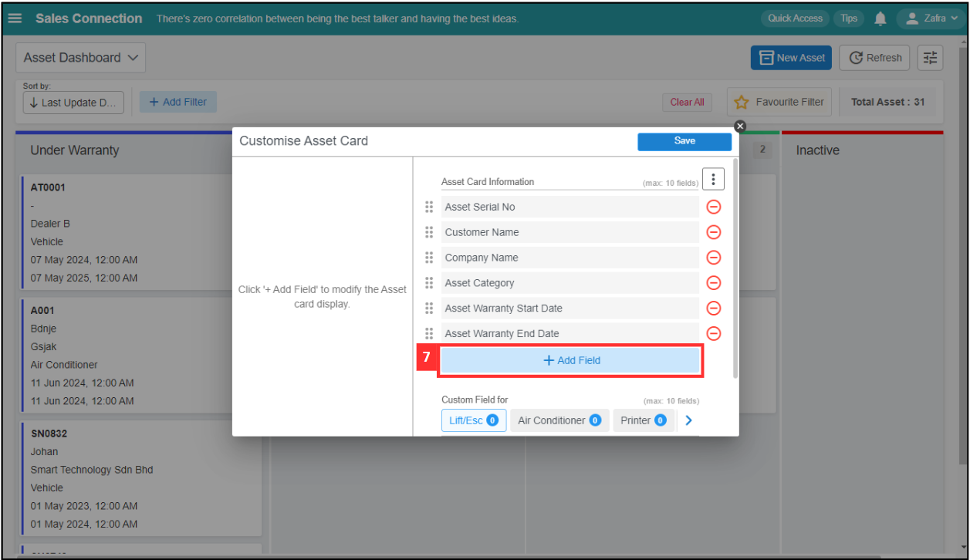Screen dimensions: 970x560
Task: Open asset card A001
Action: [141, 356]
